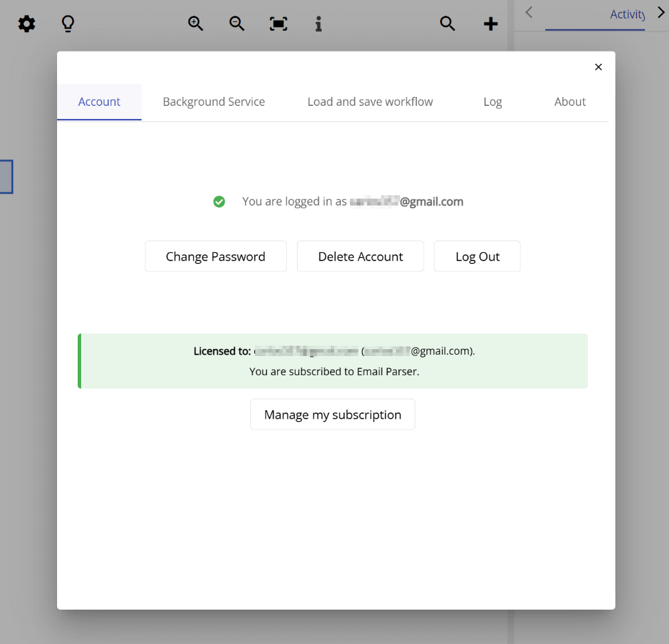Click Manage my subscription
Screen dimensions: 669x644
332,414
